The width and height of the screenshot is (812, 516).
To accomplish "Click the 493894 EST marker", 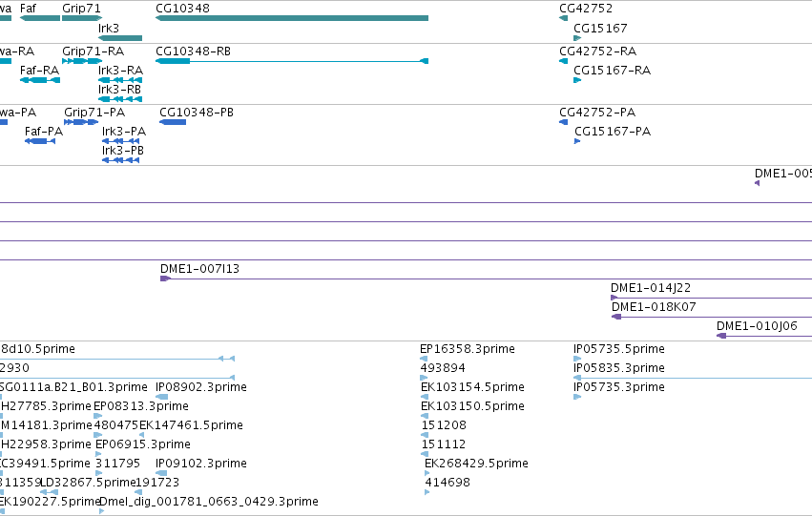I will click(x=424, y=378).
